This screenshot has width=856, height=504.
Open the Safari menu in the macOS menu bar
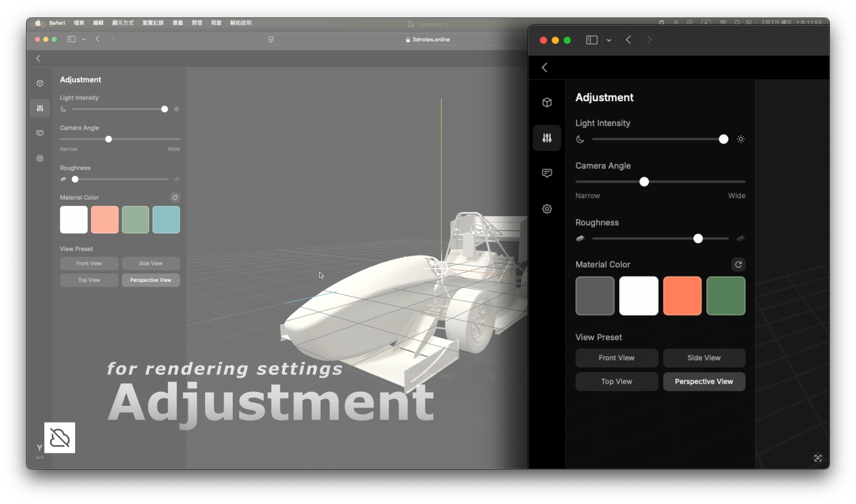click(x=57, y=23)
